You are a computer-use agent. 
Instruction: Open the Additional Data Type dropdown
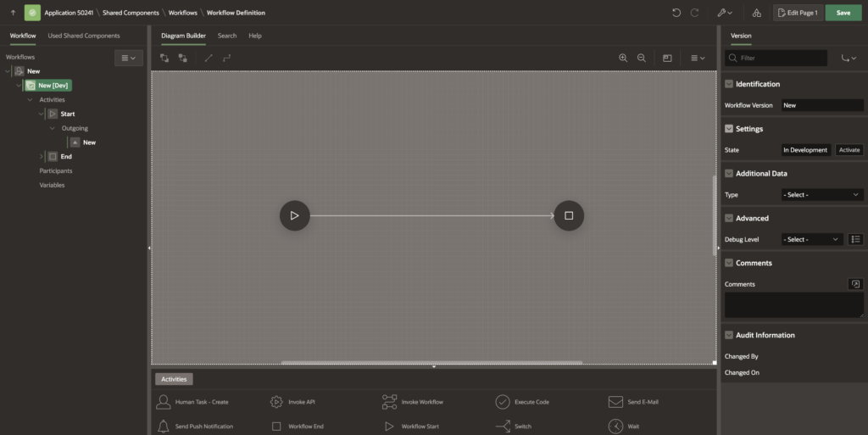821,194
